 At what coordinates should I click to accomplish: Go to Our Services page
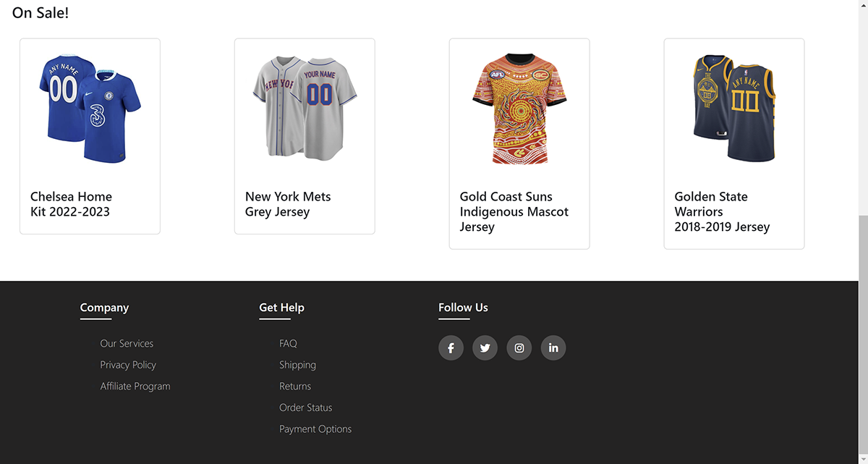127,344
